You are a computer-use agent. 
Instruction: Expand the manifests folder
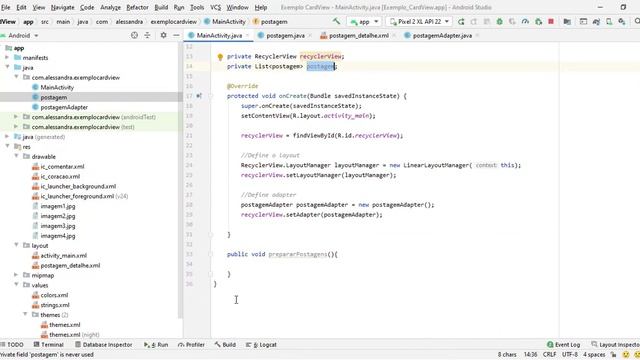(x=7, y=58)
